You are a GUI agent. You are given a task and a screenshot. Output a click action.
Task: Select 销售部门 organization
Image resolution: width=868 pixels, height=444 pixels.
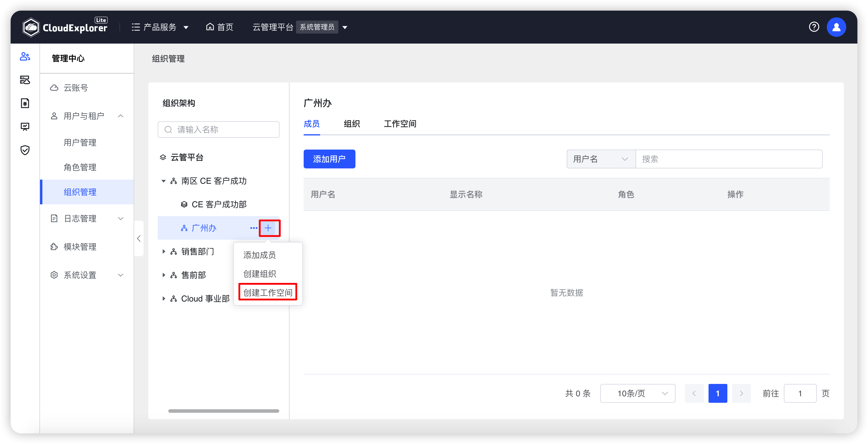[197, 251]
